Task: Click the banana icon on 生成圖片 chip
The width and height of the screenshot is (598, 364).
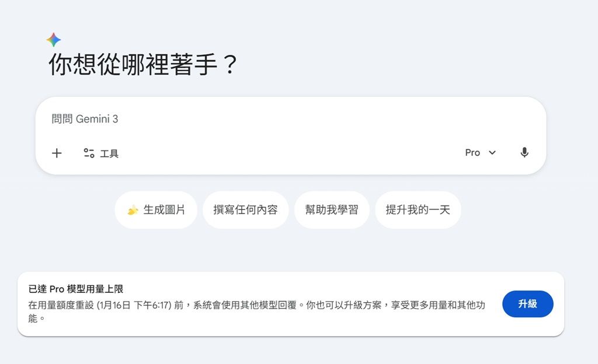Action: [133, 210]
